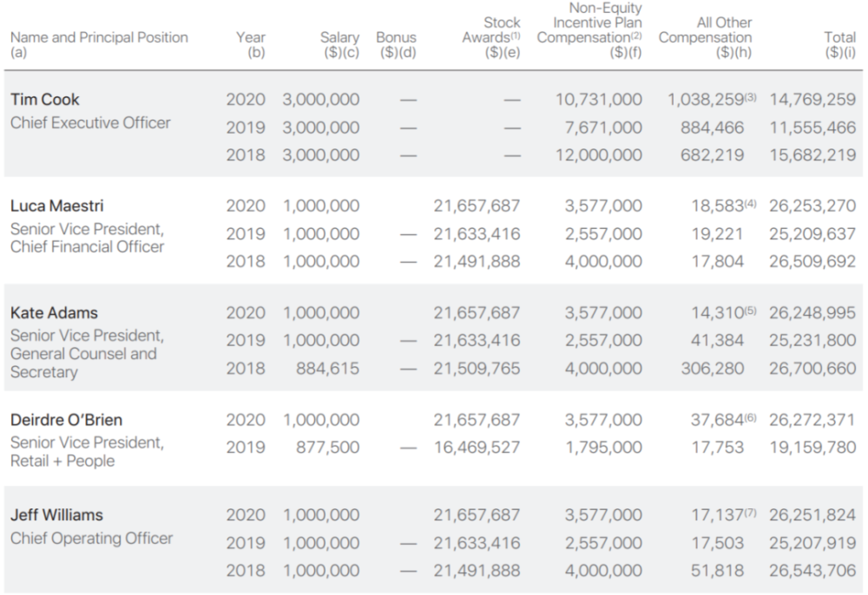The height and width of the screenshot is (595, 868).
Task: Click the total "26,272,371"
Action: [812, 421]
